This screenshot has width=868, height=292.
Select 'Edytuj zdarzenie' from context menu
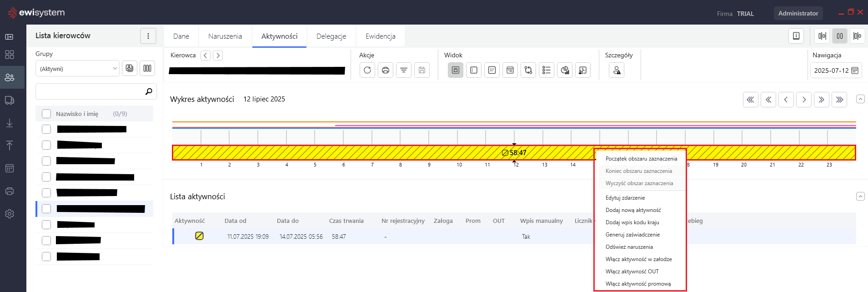click(x=625, y=198)
